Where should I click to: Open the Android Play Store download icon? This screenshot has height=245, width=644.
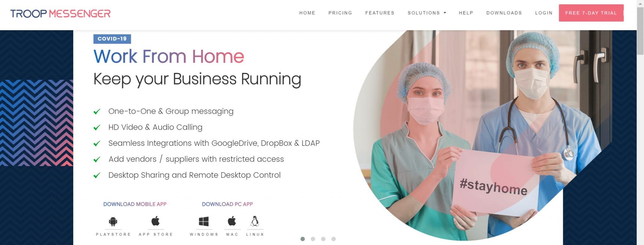113,221
